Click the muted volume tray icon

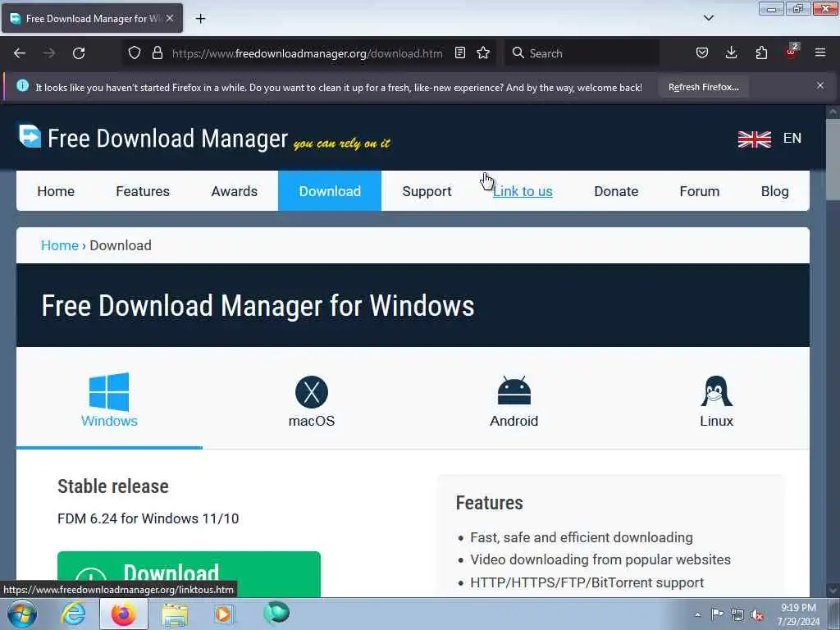757,614
